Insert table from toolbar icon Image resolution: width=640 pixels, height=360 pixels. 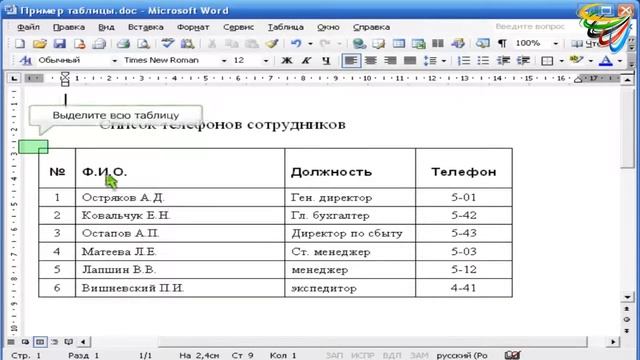(399, 43)
